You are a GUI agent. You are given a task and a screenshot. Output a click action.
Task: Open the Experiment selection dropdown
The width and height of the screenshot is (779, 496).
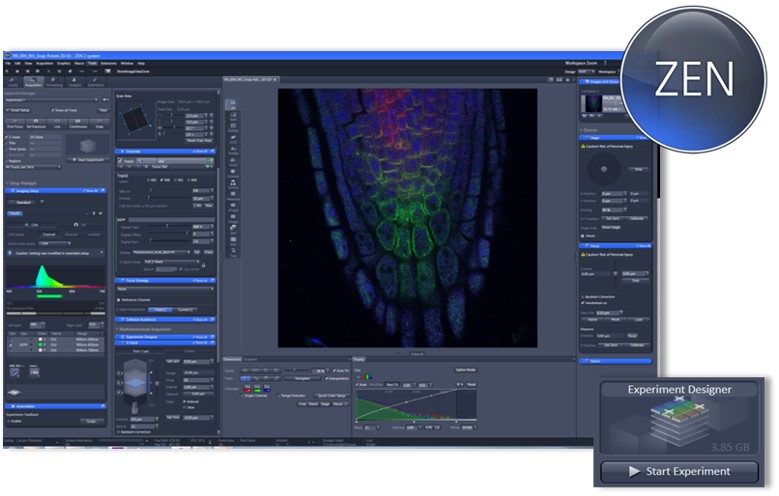point(52,100)
